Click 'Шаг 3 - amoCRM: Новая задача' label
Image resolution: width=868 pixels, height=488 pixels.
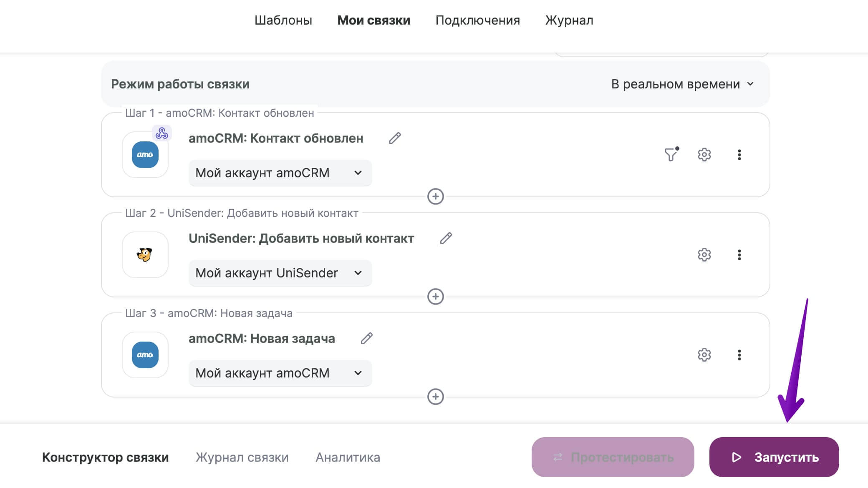[x=209, y=313]
